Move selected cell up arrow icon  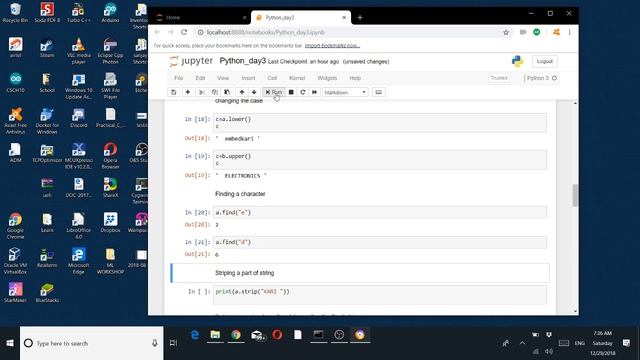click(242, 92)
